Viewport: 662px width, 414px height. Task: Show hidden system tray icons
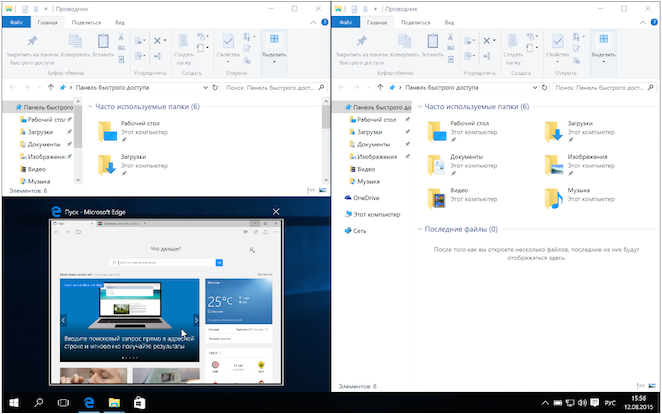(x=545, y=403)
